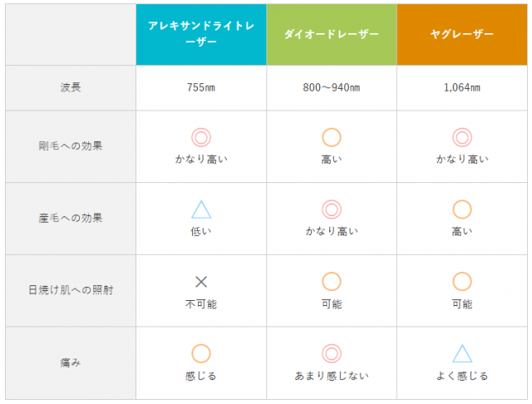Click the 1,064nm wavelength value
This screenshot has height=404, width=532.
tap(462, 86)
